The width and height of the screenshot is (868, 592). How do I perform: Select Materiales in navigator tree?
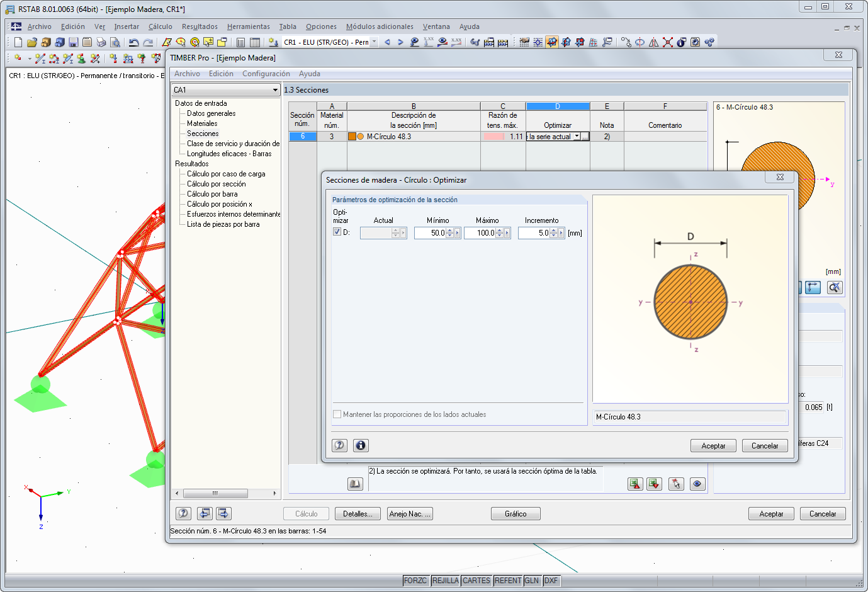(202, 123)
